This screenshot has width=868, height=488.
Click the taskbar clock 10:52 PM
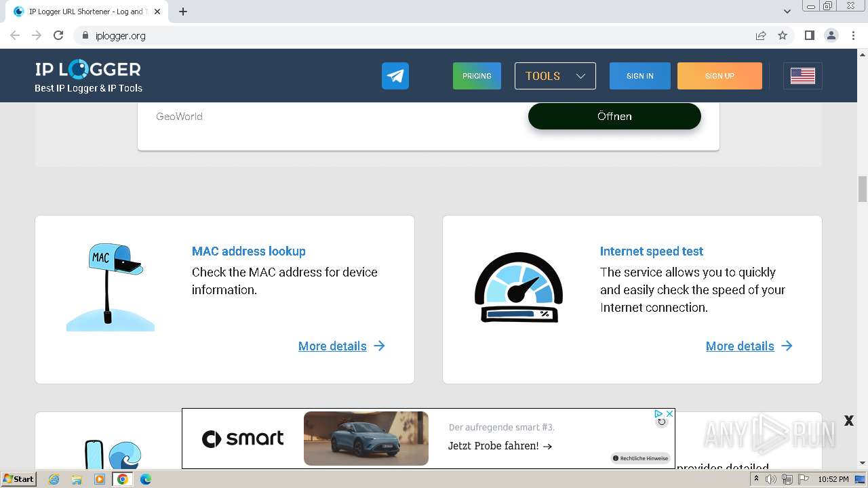pyautogui.click(x=833, y=479)
